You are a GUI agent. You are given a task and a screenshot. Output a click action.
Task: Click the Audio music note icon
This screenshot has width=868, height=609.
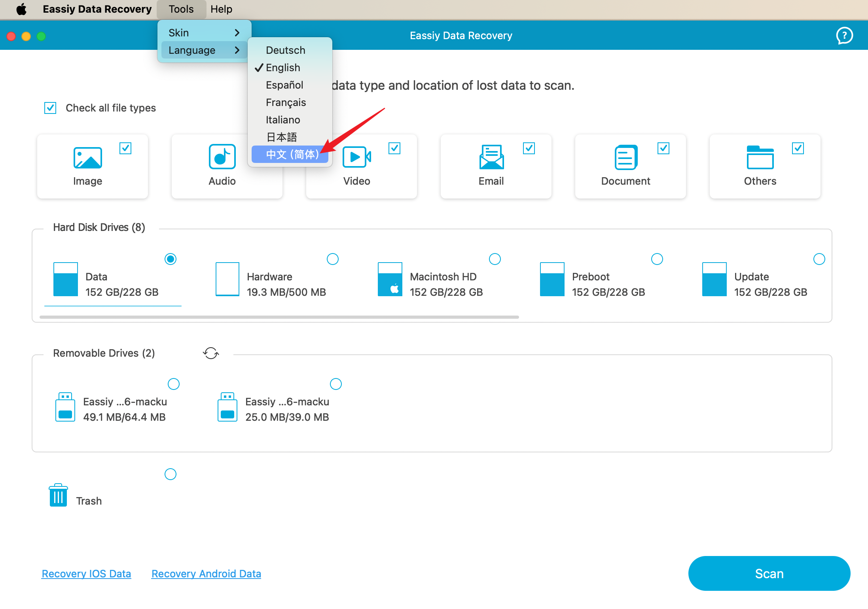(222, 157)
